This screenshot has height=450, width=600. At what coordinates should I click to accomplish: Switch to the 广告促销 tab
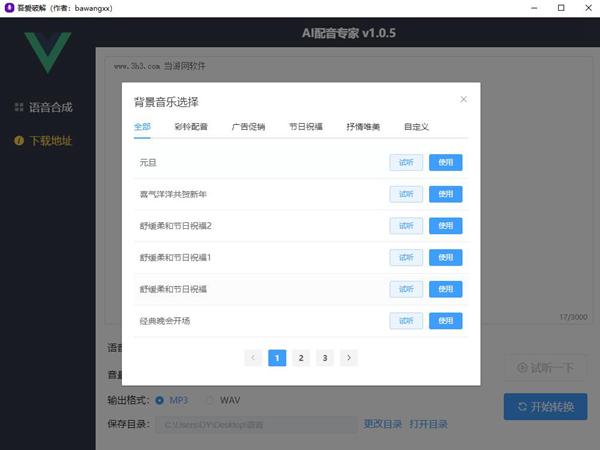248,127
